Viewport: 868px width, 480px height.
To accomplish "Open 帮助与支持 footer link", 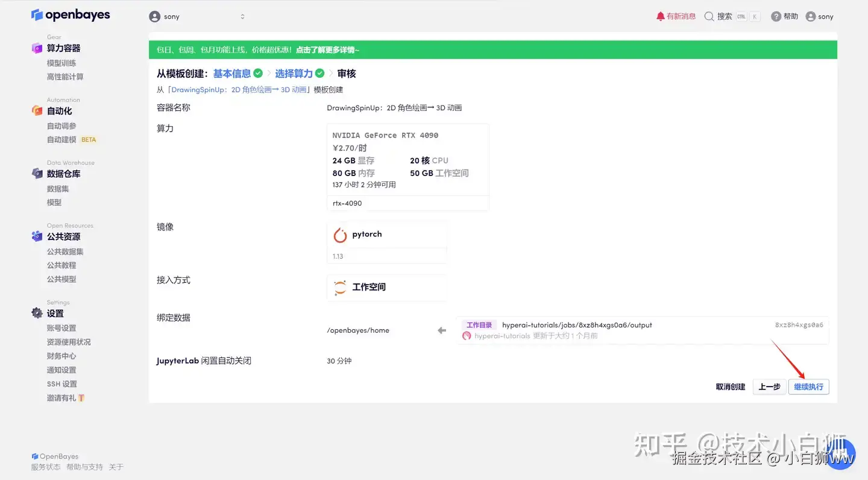I will tap(84, 467).
